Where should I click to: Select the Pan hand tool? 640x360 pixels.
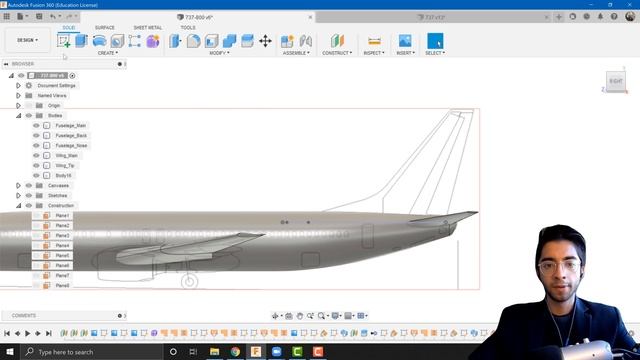coord(300,316)
